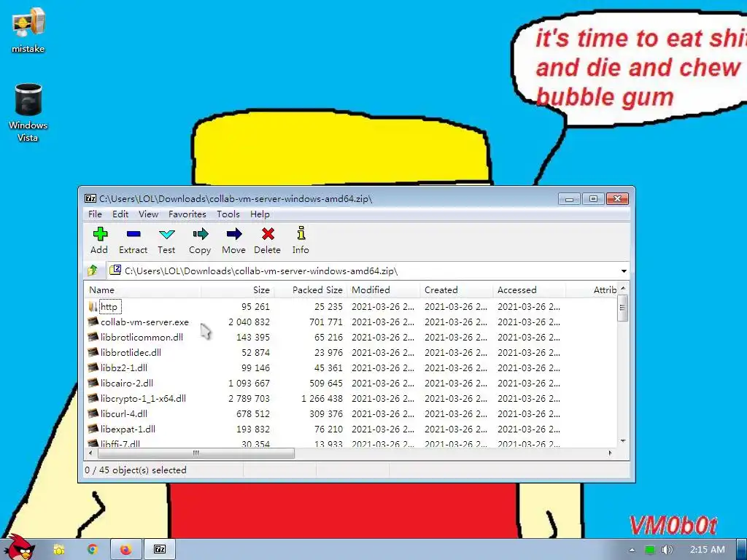747x560 pixels.
Task: Open file explorer taskbar icon
Action: [x=59, y=550]
